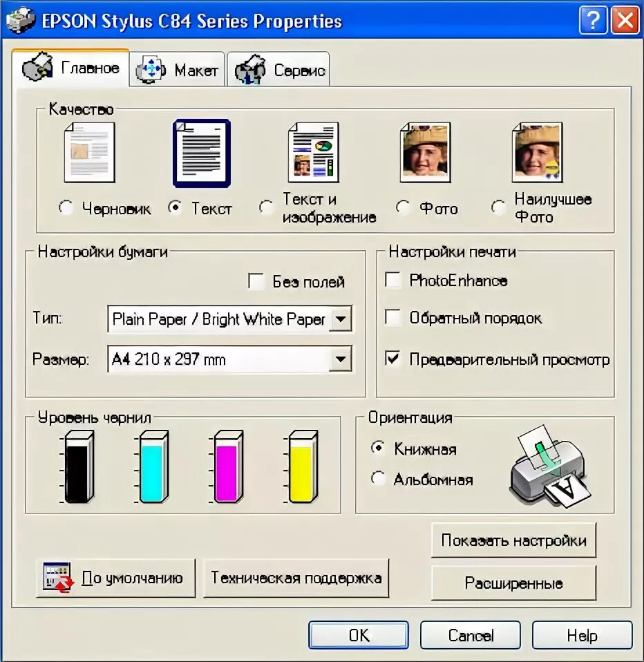Switch to the Главное tab
This screenshot has width=644, height=662.
point(70,68)
